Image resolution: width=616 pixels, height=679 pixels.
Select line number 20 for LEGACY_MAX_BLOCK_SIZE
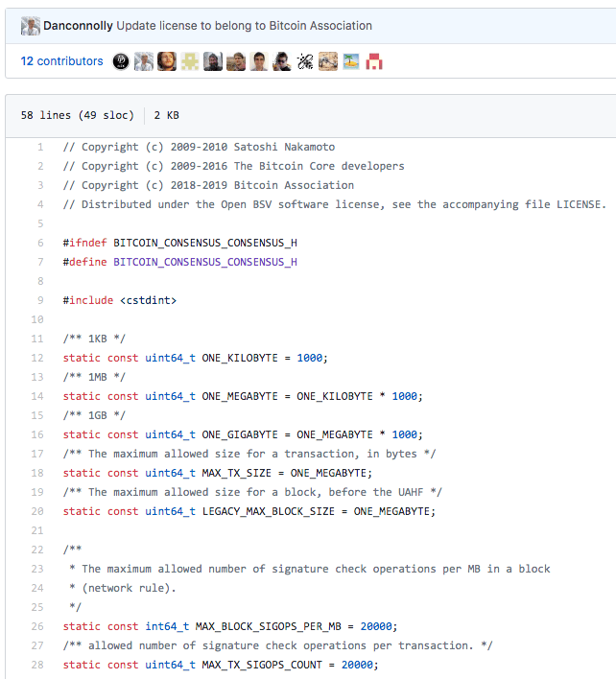pos(36,511)
